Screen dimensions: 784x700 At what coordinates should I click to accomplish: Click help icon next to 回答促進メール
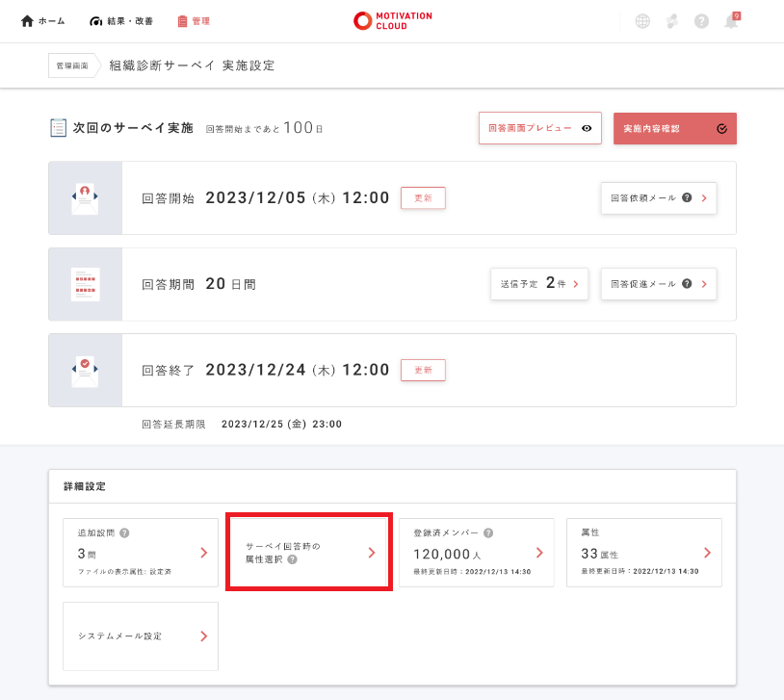pyautogui.click(x=687, y=284)
